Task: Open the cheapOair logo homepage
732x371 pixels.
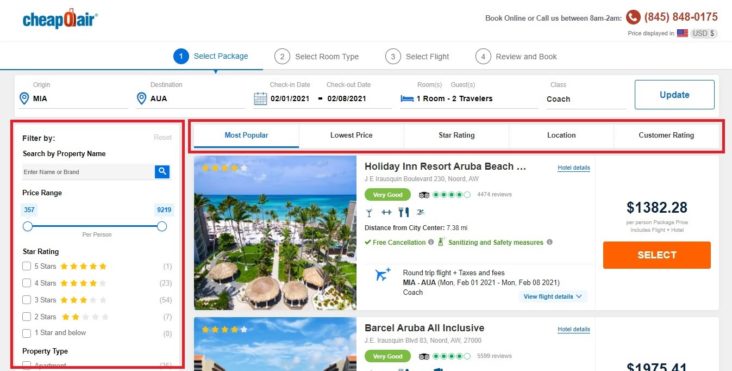Action: 60,19
